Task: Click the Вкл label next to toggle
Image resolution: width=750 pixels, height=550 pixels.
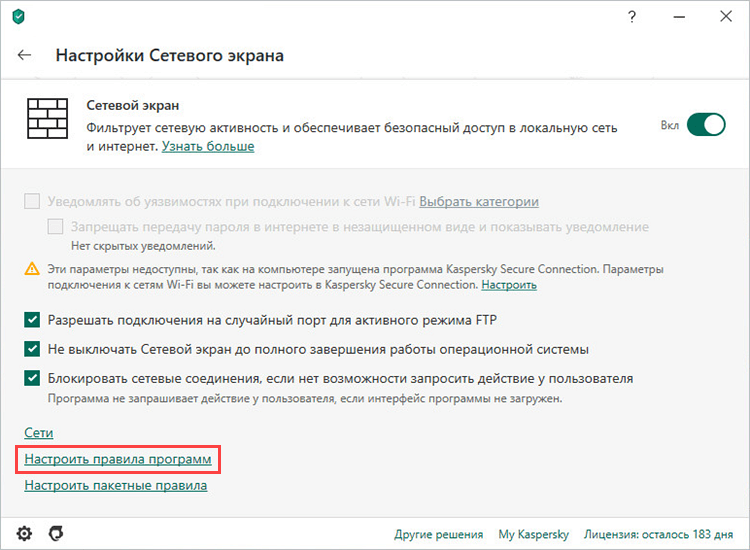Action: 670,125
